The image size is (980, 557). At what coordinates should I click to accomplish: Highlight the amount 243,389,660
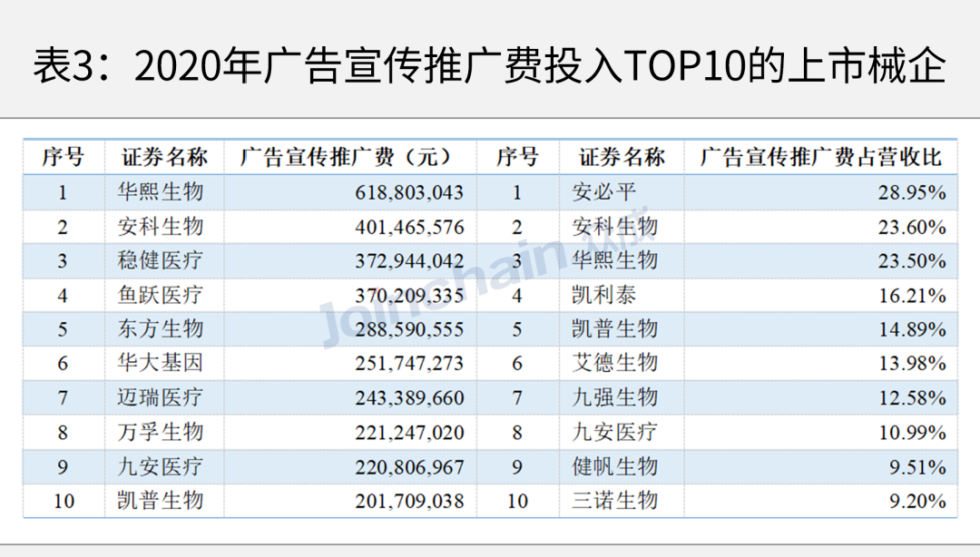click(409, 398)
